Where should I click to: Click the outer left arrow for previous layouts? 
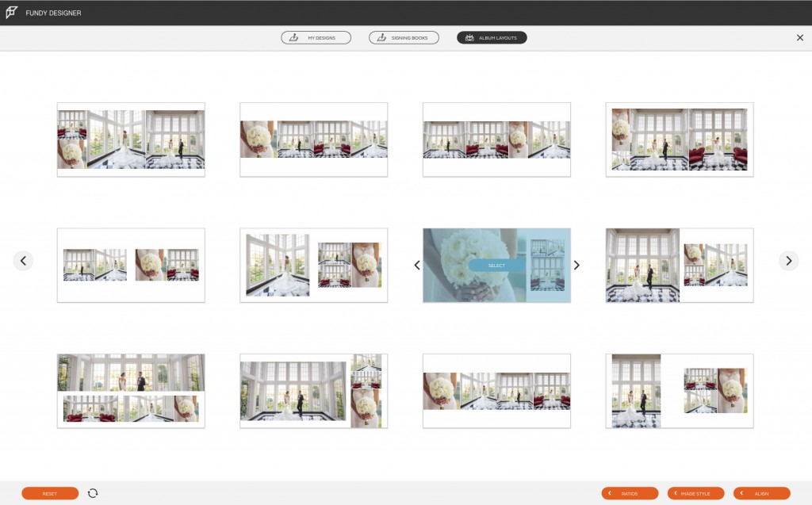[x=25, y=260]
